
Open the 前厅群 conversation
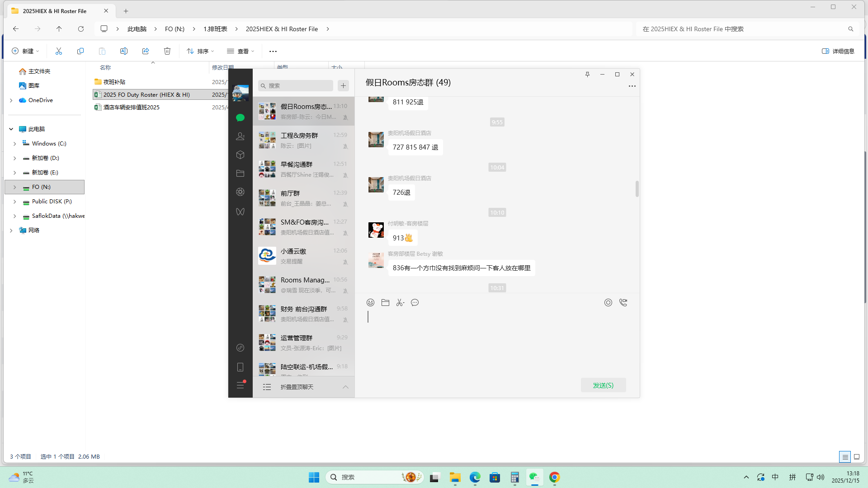(x=303, y=198)
